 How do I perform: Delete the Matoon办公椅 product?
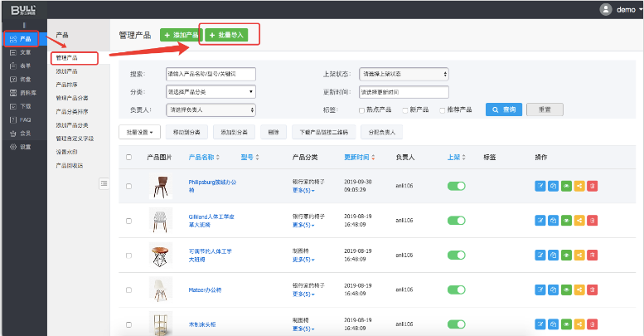click(593, 290)
